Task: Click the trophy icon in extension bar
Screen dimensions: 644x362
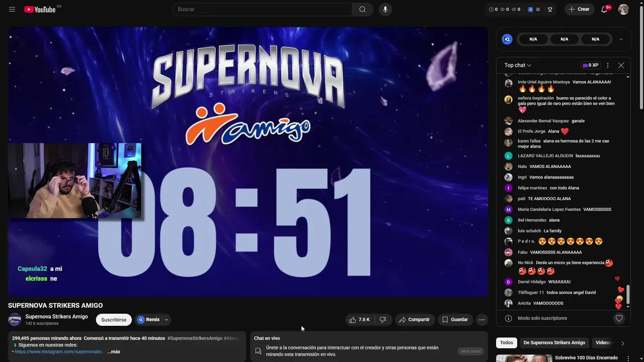Action: coord(550,9)
